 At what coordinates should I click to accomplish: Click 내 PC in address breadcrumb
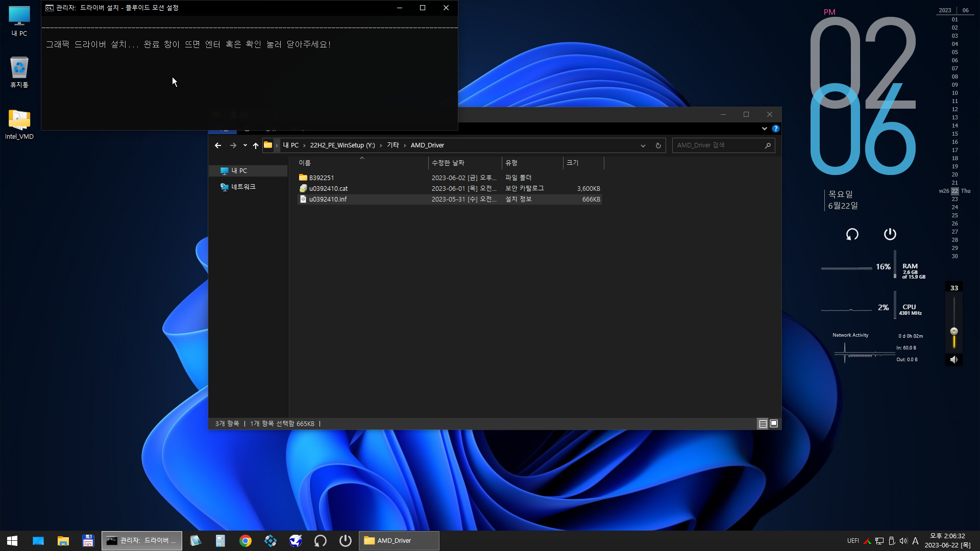coord(291,145)
